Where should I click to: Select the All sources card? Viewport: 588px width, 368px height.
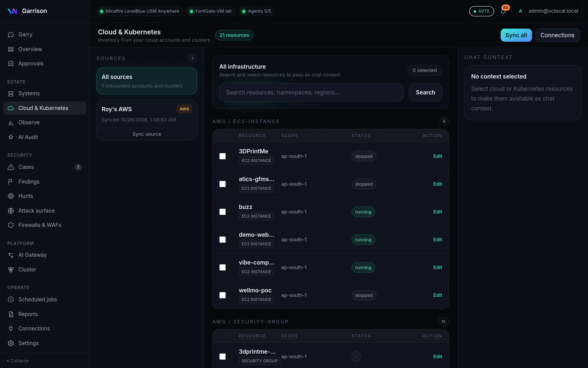[147, 81]
